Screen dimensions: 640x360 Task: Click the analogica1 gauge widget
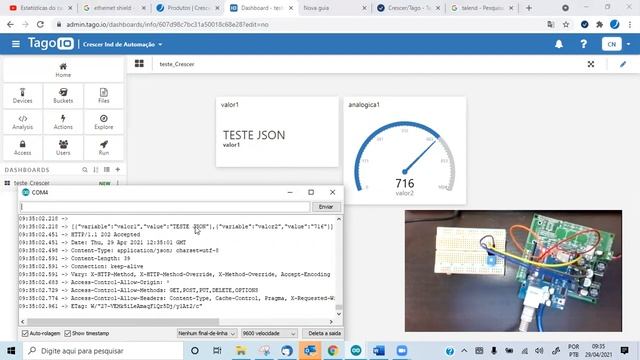click(x=404, y=150)
